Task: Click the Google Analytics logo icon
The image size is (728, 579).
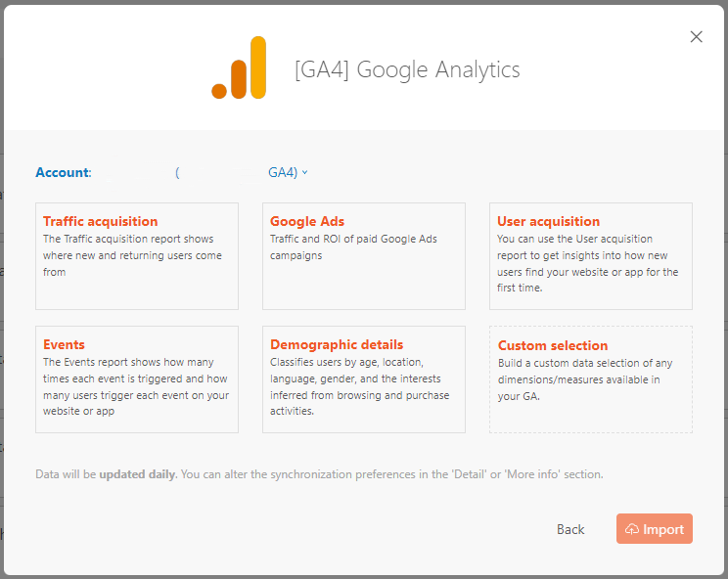Action: tap(239, 68)
